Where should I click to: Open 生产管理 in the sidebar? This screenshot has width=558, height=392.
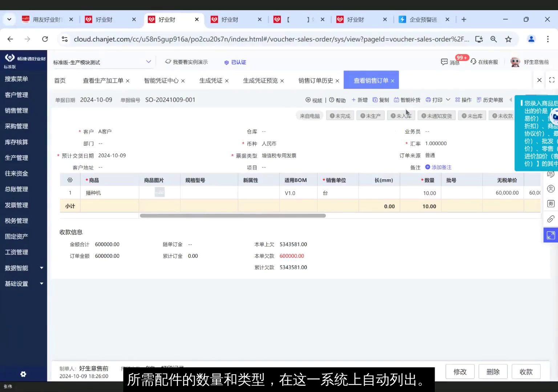coord(16,158)
